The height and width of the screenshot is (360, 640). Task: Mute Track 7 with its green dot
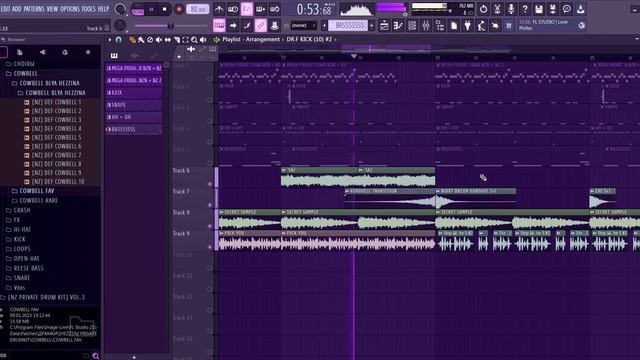point(210,205)
